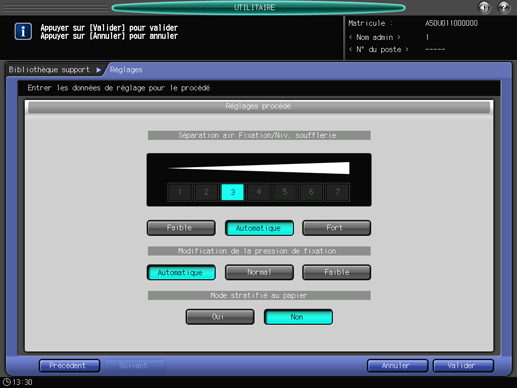Click the greyed-out Suivant button
The width and height of the screenshot is (517, 388).
[x=135, y=366]
